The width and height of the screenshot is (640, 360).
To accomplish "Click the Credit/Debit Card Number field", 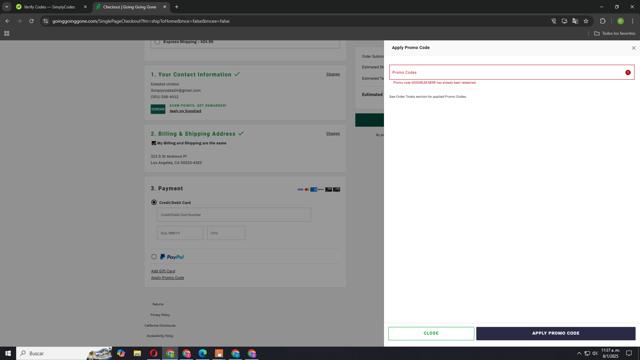I will pyautogui.click(x=234, y=215).
